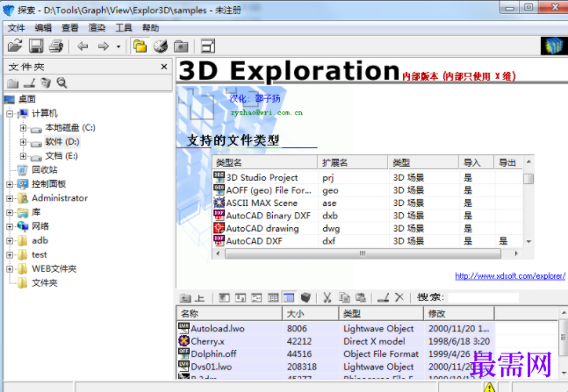Click the favorites folder star icon
This screenshot has width=568, height=392.
pyautogui.click(x=181, y=46)
